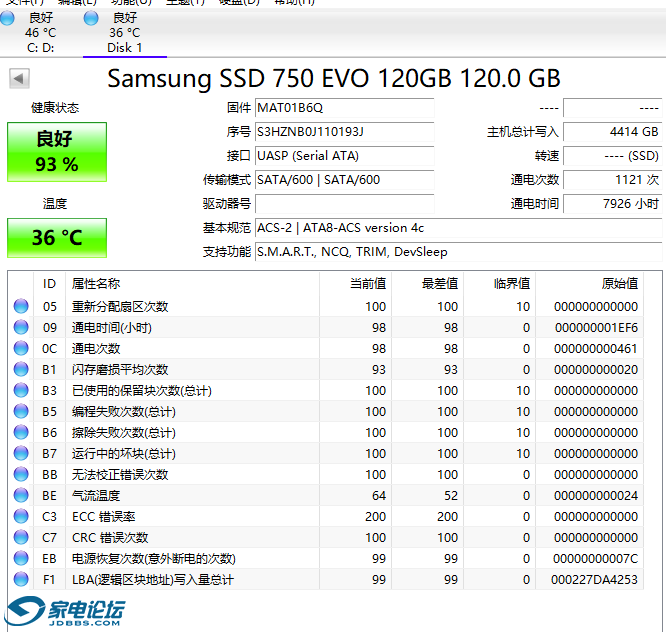Click the status icon of attribute B7
Screen dimensions: 666x632
coord(21,454)
